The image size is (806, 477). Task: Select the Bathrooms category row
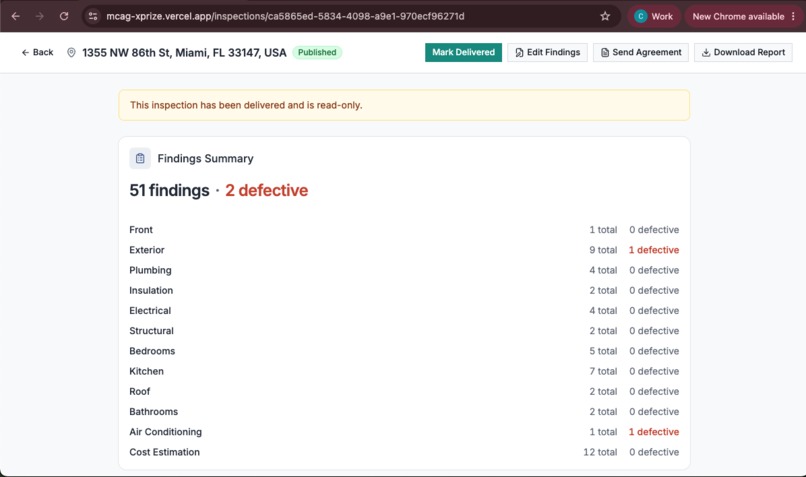point(404,412)
